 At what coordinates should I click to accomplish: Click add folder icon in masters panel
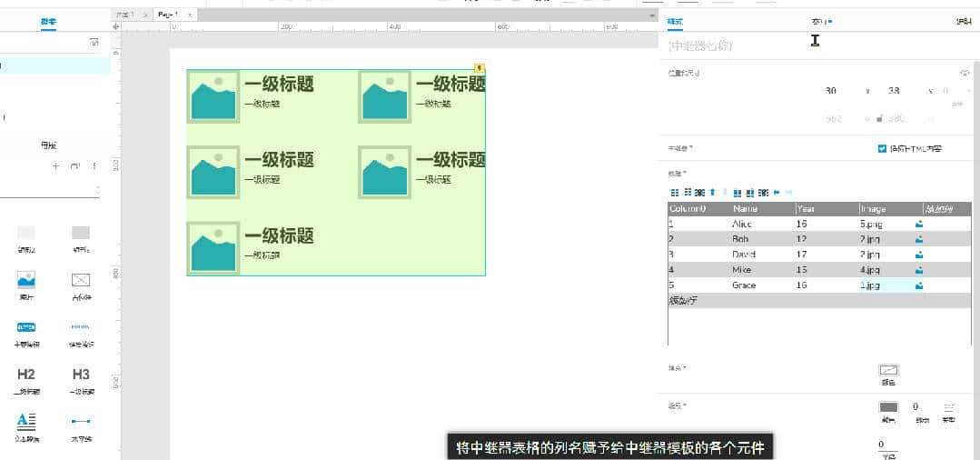point(75,165)
